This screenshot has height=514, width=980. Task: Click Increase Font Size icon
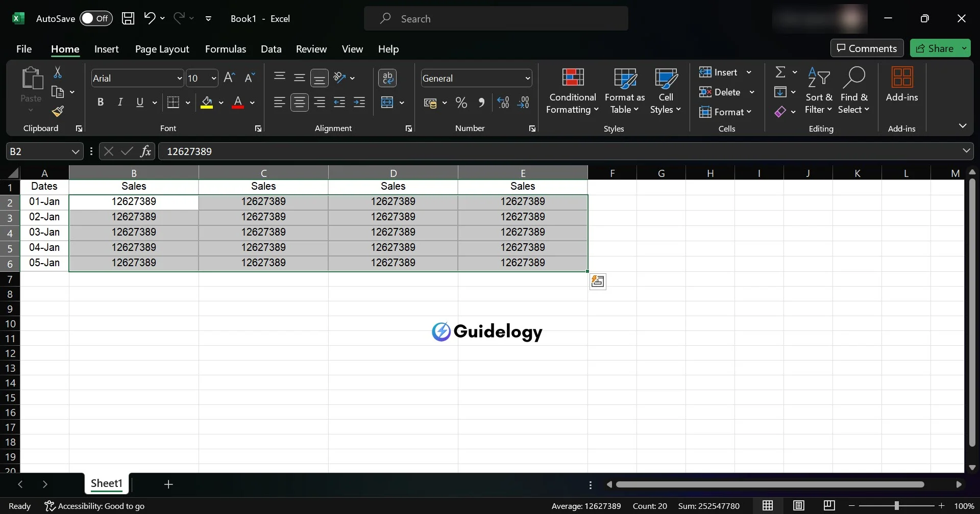(x=230, y=78)
